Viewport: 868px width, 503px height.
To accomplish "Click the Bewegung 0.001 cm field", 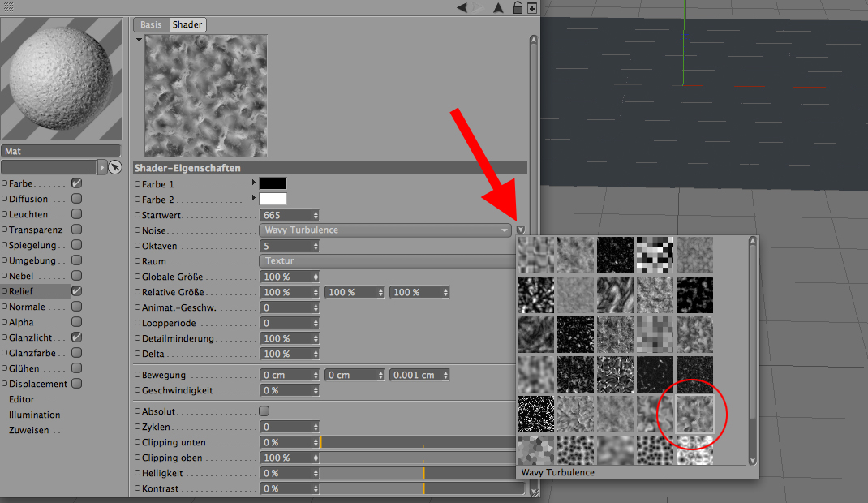I will 415,375.
